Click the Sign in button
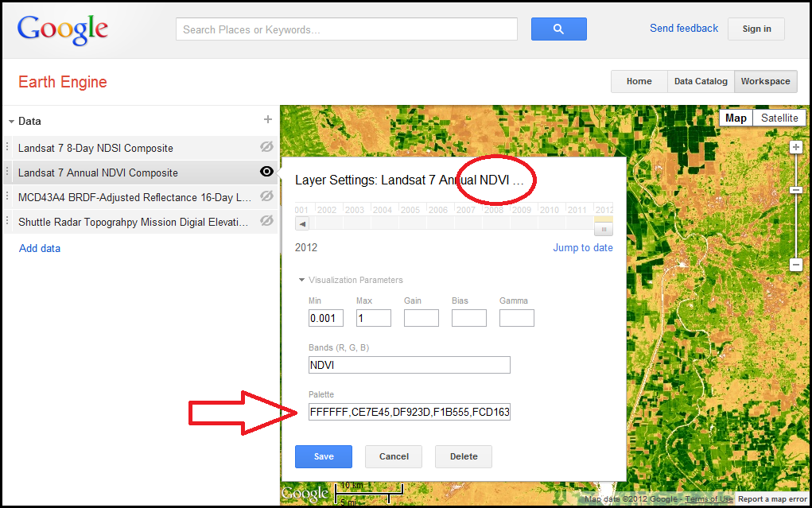 [756, 29]
